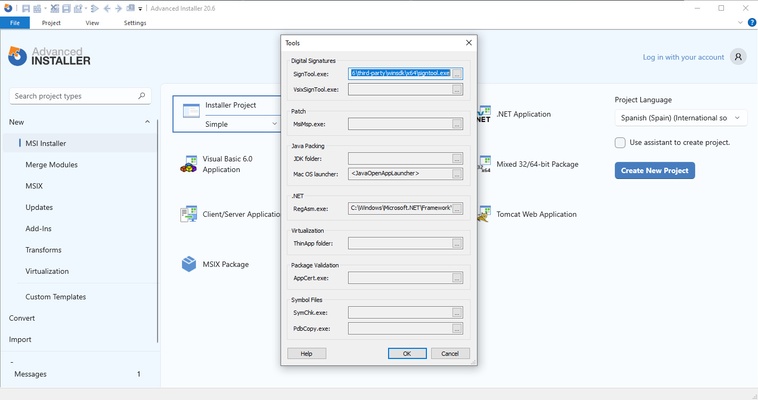Select Transforms in sidebar
The height and width of the screenshot is (400, 758).
click(44, 250)
